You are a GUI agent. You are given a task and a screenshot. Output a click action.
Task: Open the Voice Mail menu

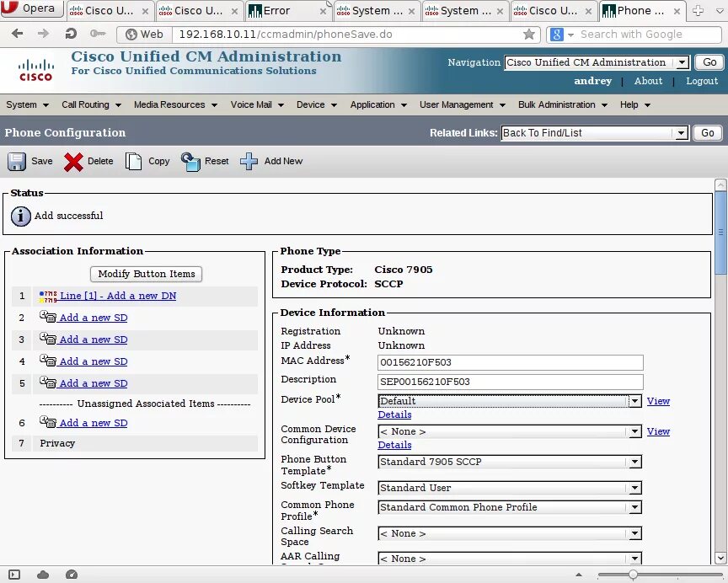tap(257, 105)
